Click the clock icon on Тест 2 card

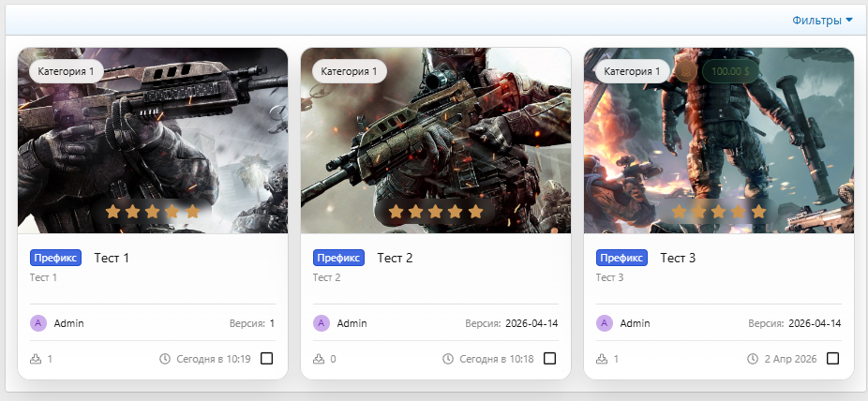click(x=448, y=359)
